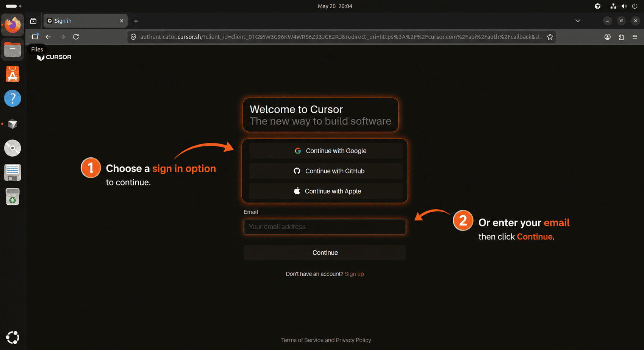Image resolution: width=644 pixels, height=350 pixels.
Task: Open the disc drive icon in dock
Action: [13, 148]
